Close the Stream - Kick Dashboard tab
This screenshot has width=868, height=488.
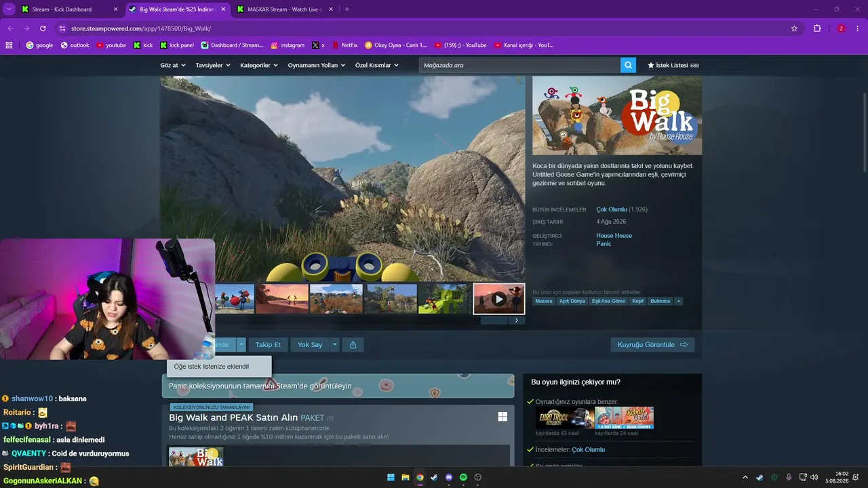(115, 9)
